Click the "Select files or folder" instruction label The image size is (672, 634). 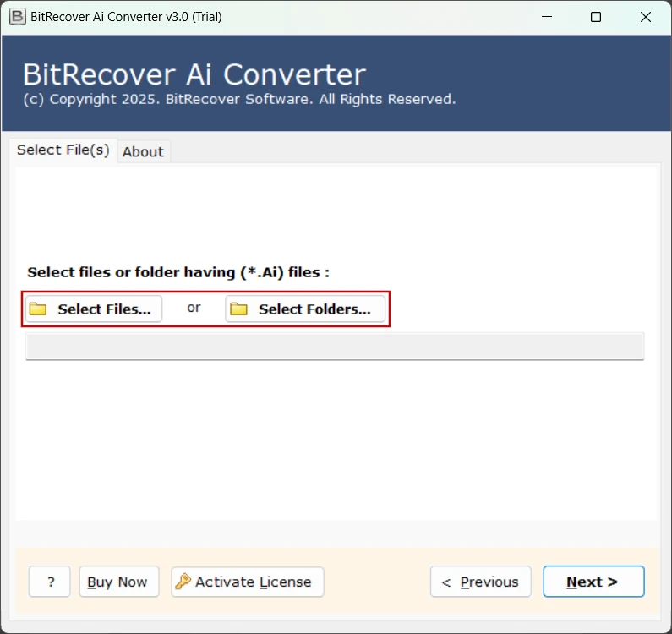tap(178, 272)
